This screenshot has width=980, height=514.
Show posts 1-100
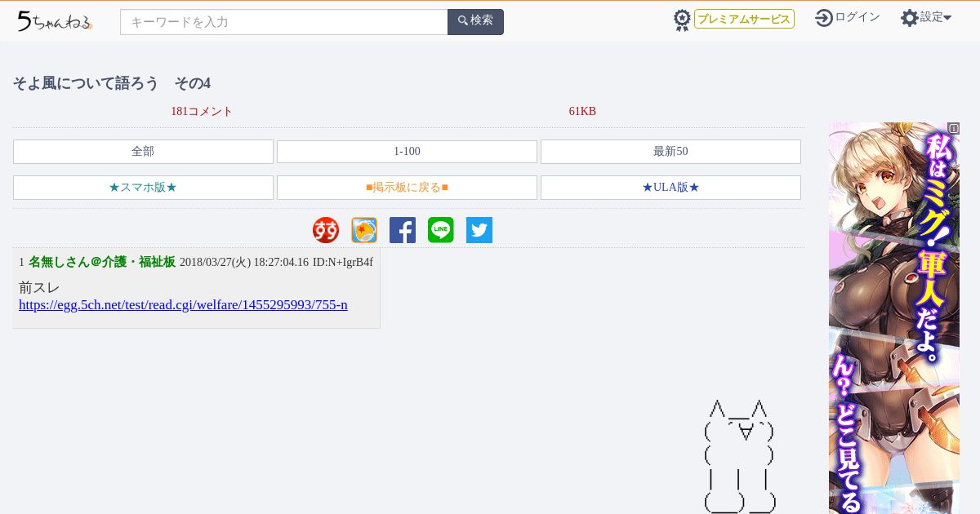tap(407, 152)
